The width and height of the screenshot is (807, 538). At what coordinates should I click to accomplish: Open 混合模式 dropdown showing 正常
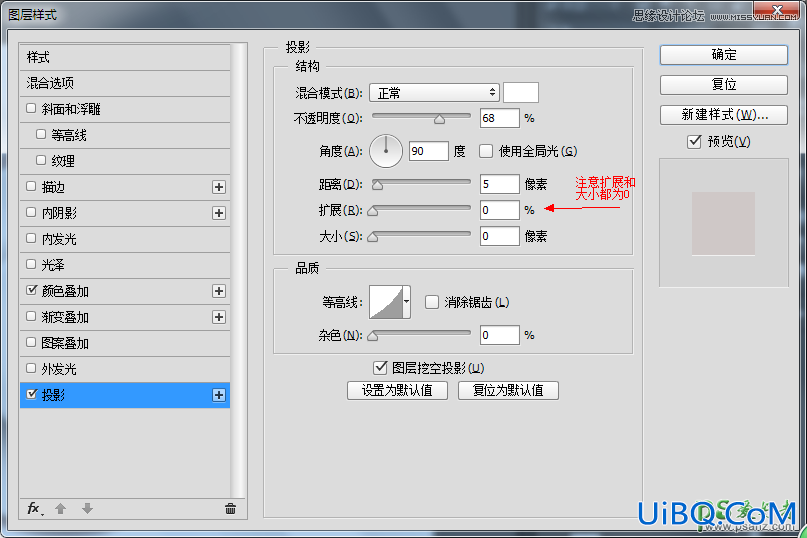[434, 93]
